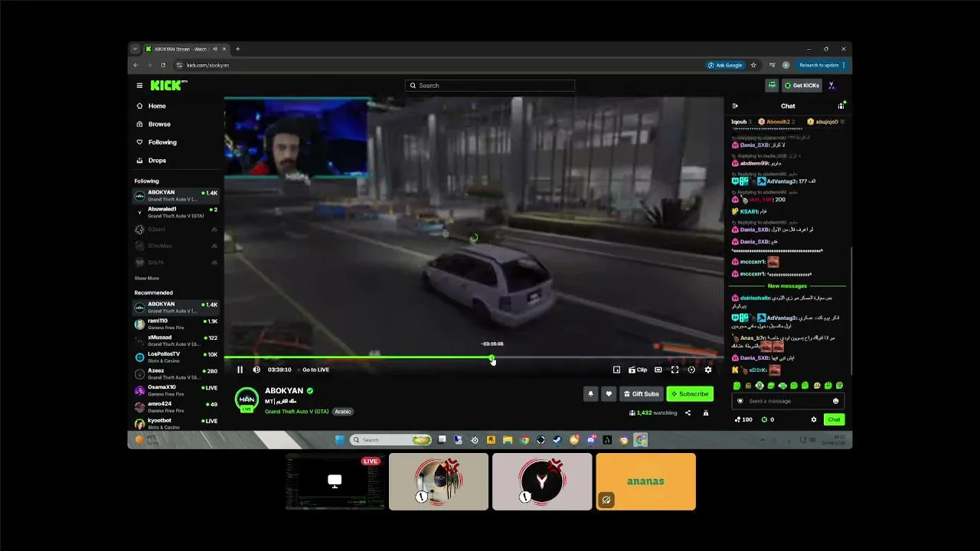This screenshot has width=980, height=551.
Task: Open Azeez in Recommended list
Action: (176, 374)
